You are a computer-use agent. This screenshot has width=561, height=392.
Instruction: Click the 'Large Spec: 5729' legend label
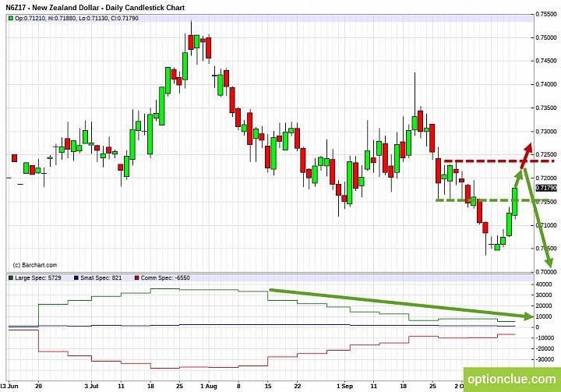click(x=38, y=277)
